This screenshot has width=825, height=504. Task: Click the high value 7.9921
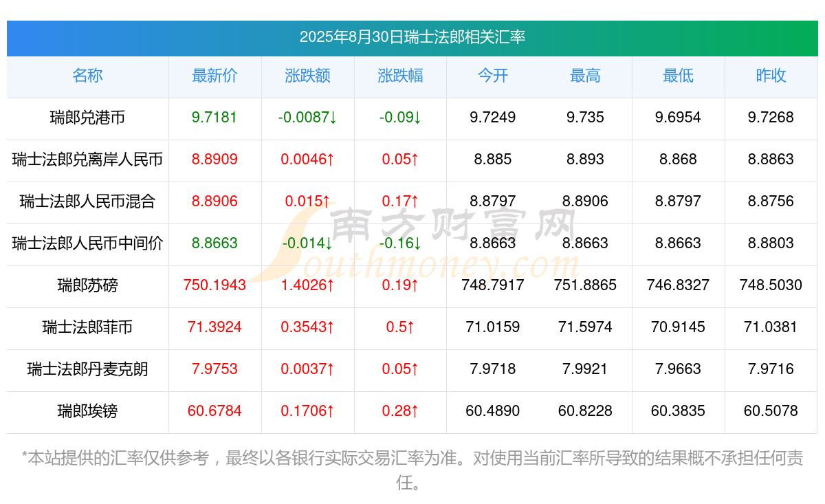(585, 369)
